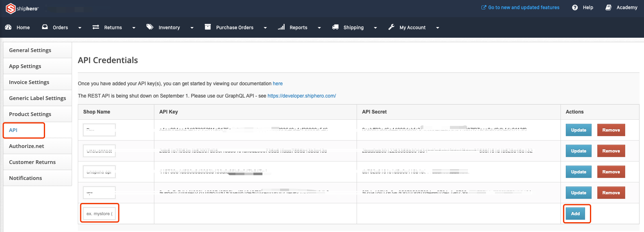This screenshot has height=232, width=644.
Task: Expand the Returns dropdown arrow
Action: 134,28
